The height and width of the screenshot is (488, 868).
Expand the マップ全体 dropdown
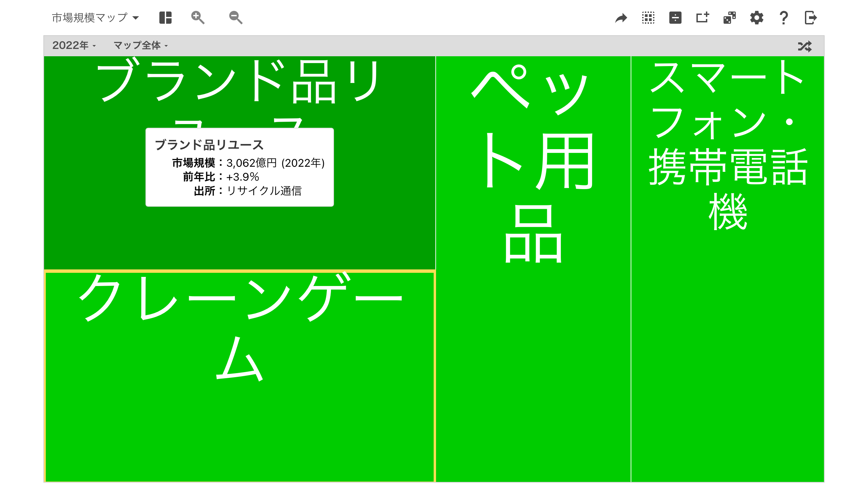tap(141, 45)
